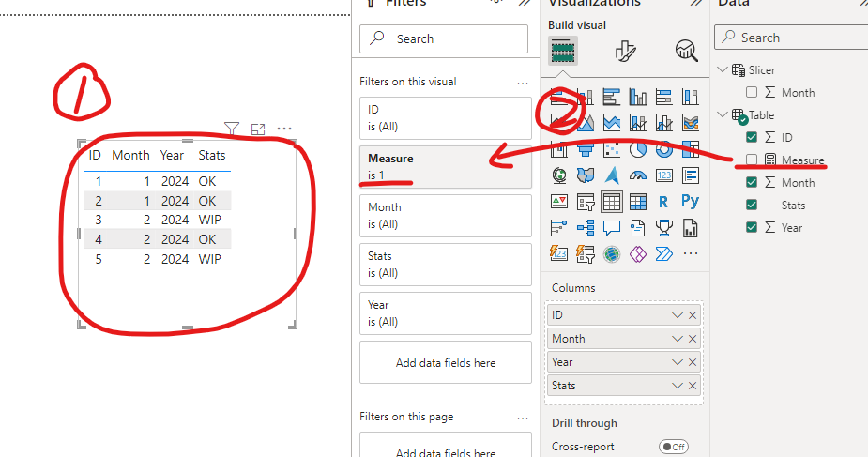868x457 pixels.
Task: Expand the Measure is 1 filter card
Action: 446,166
